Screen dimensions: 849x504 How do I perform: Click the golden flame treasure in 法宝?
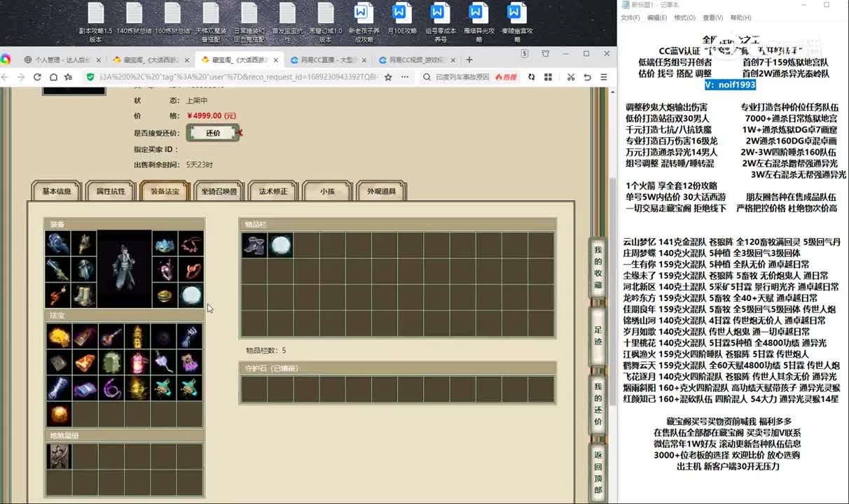click(x=59, y=337)
